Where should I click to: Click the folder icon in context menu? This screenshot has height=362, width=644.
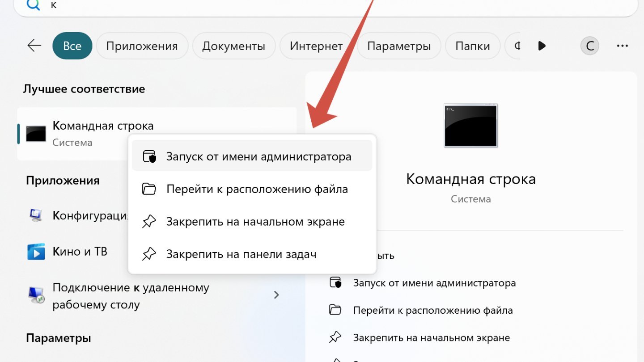[x=149, y=189]
